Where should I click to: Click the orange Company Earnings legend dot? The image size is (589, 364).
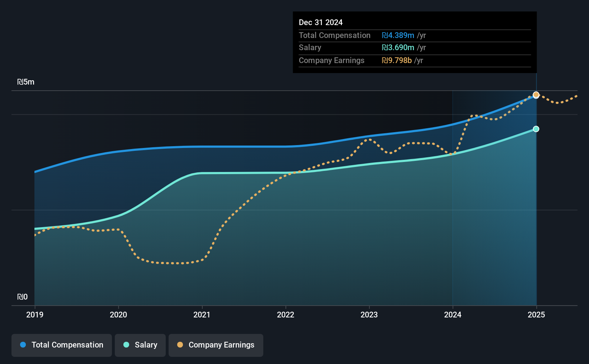pyautogui.click(x=180, y=344)
